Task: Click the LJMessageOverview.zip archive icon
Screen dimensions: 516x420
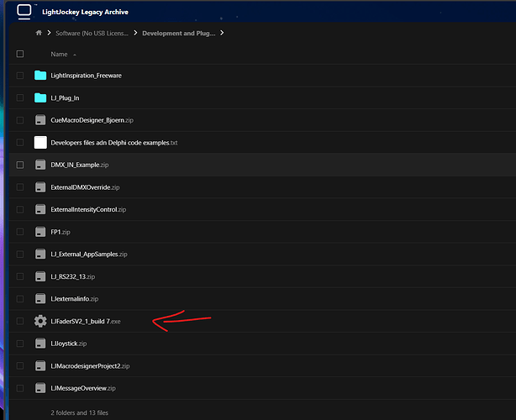Action: coord(40,388)
